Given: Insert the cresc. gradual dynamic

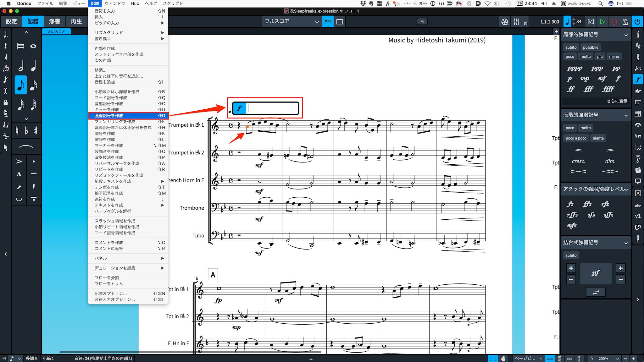Looking at the screenshot, I should (578, 161).
